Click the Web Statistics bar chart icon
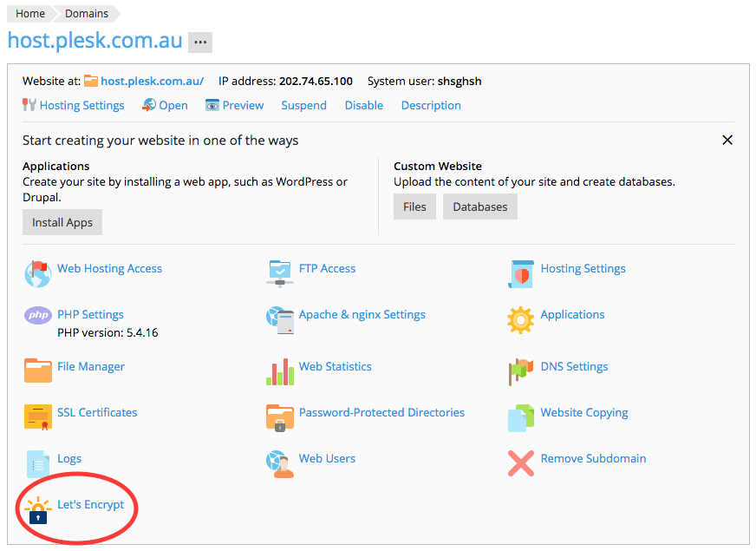This screenshot has width=756, height=551. coord(280,371)
